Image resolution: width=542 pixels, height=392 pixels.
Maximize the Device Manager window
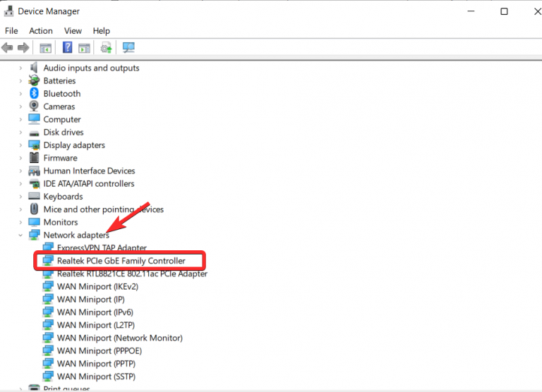505,11
